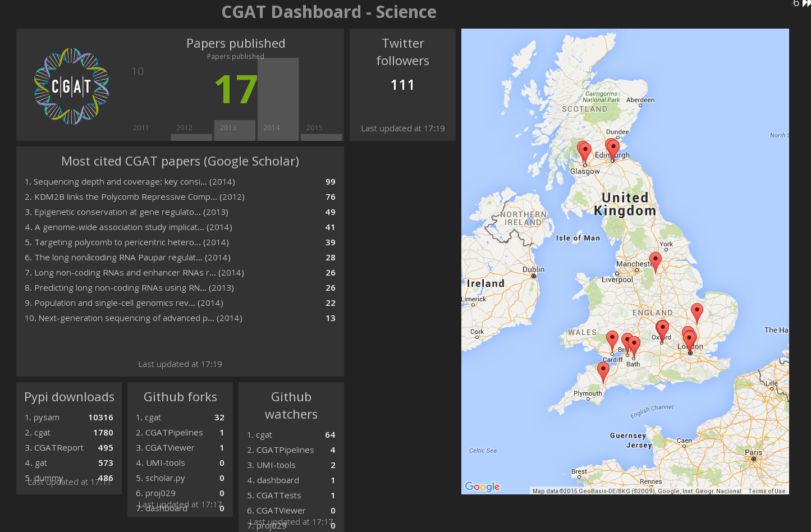Open the Terms of Use map link
This screenshot has height=532, width=811.
(x=767, y=491)
